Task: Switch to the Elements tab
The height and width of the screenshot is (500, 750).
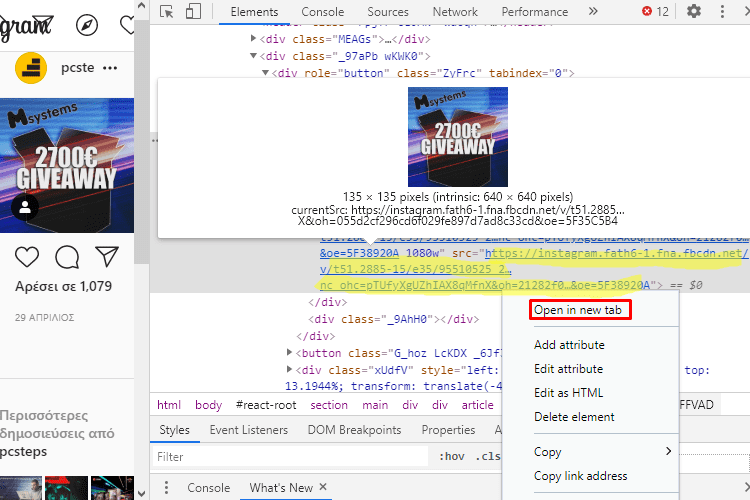Action: [254, 12]
